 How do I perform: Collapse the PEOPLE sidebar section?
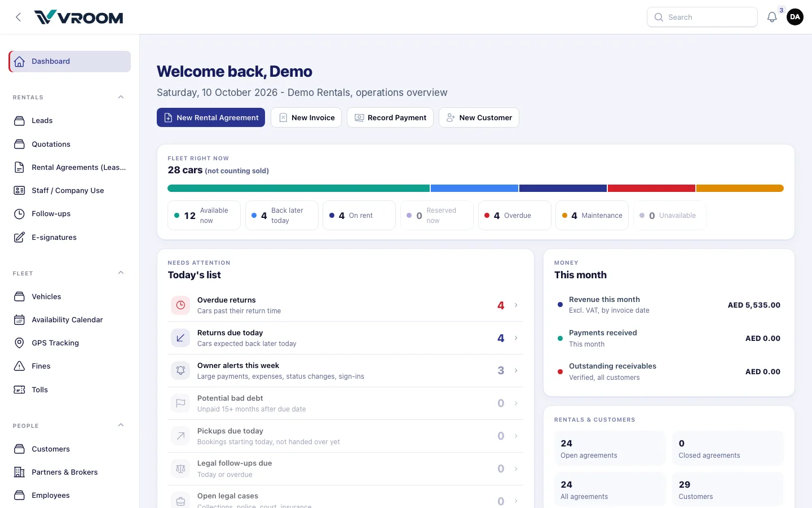[x=121, y=426]
